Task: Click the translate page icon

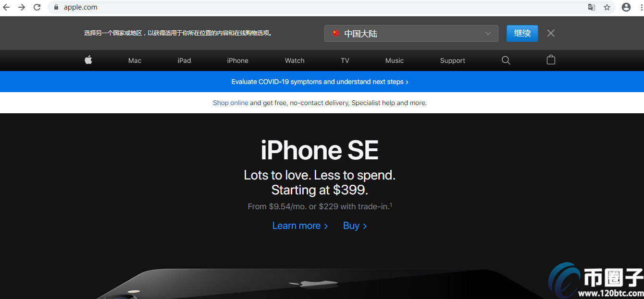Action: tap(592, 7)
